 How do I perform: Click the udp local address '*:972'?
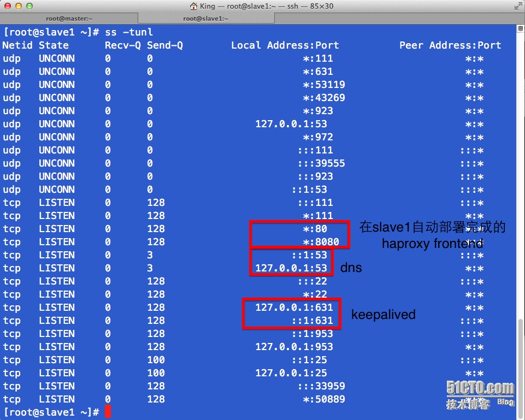coord(318,137)
